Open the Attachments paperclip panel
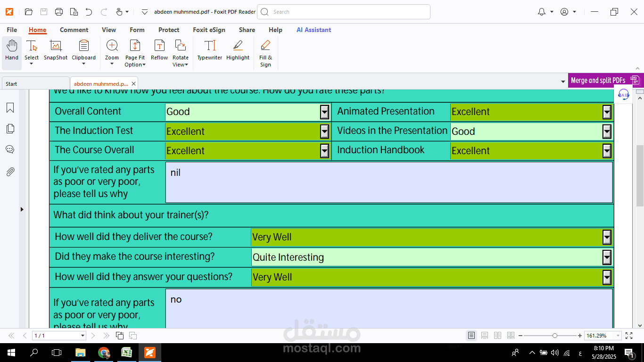Screen dimensions: 644x362 point(10,172)
